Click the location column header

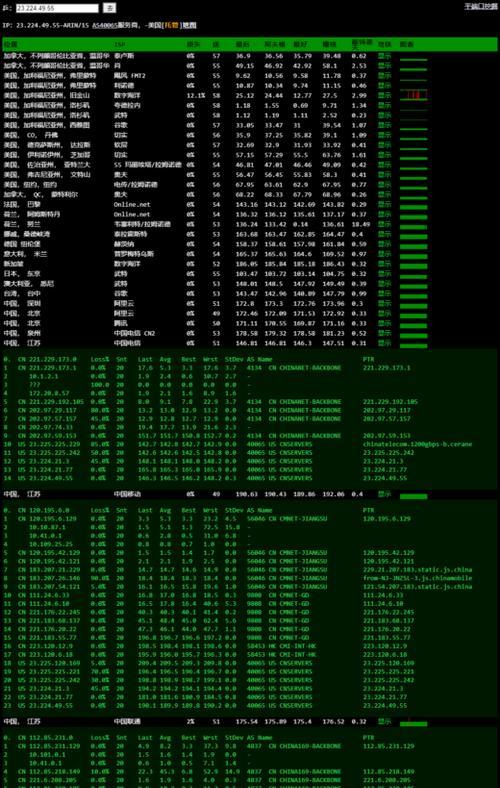10,44
